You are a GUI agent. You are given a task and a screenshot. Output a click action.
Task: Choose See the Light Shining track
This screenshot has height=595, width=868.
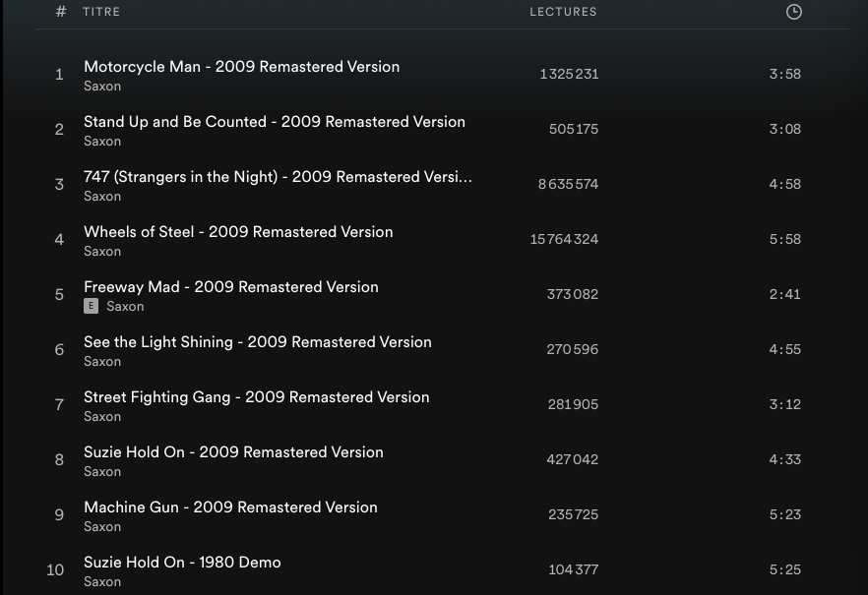tap(257, 342)
